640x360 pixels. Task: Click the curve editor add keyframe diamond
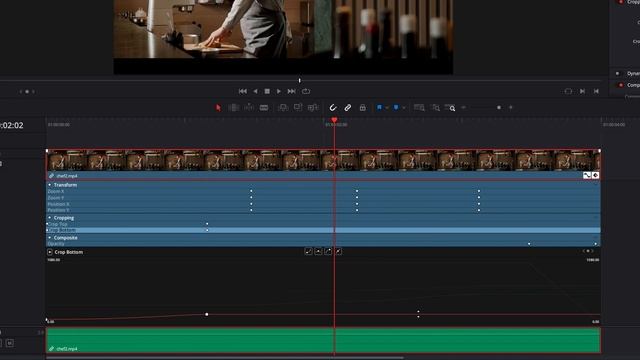pyautogui.click(x=588, y=251)
